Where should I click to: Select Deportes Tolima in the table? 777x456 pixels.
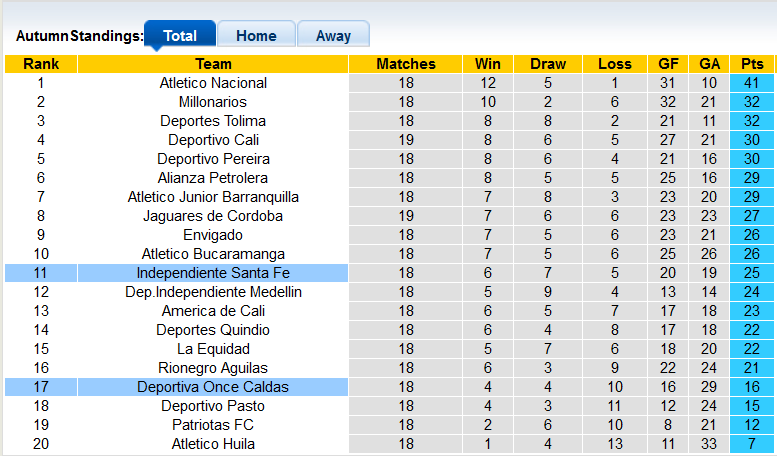[x=213, y=121]
